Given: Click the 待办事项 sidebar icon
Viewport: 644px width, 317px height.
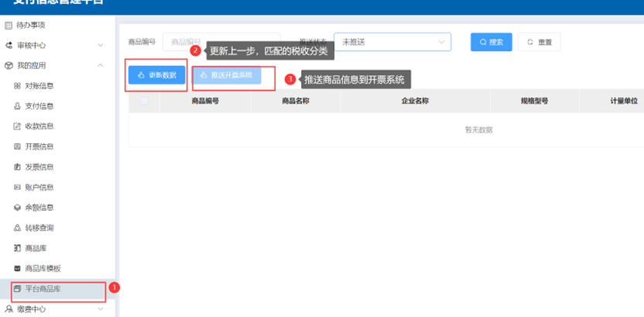Looking at the screenshot, I should coord(9,26).
